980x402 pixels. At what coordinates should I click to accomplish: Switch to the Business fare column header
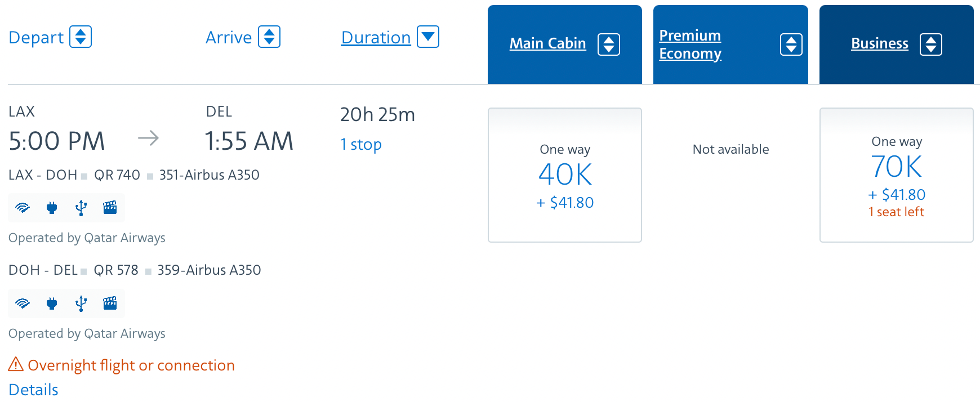(x=880, y=43)
